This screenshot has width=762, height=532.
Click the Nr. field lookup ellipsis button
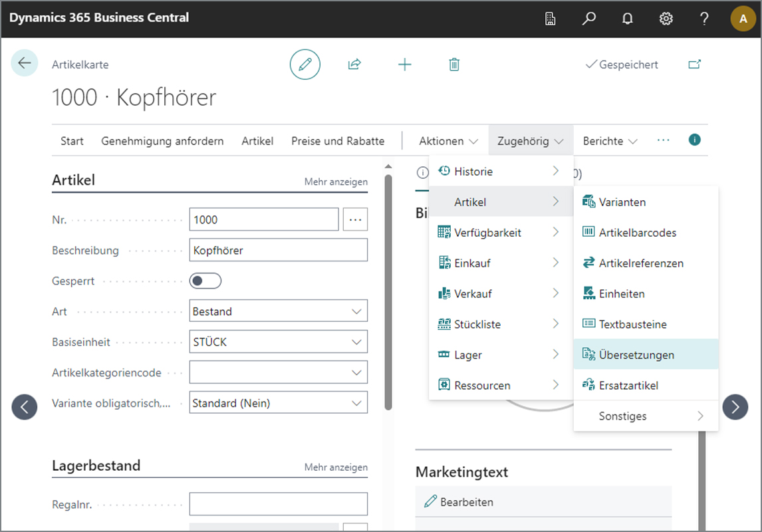tap(355, 219)
